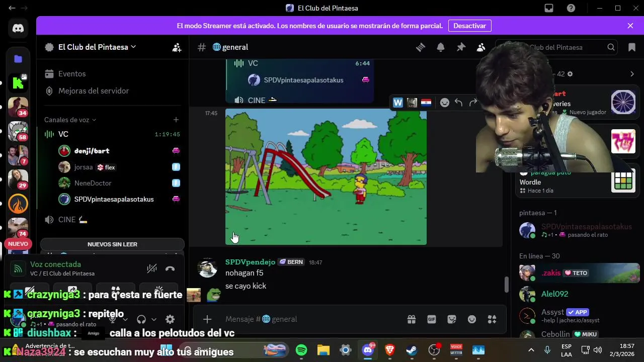Jump to NUEVOS SIN LEER messages

[x=112, y=244]
